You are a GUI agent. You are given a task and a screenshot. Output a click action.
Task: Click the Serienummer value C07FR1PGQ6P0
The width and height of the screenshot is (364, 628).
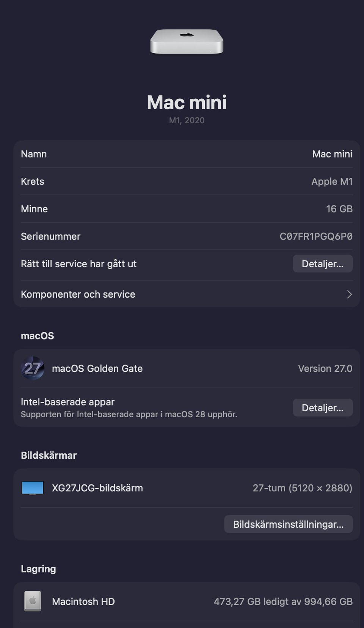(x=316, y=236)
